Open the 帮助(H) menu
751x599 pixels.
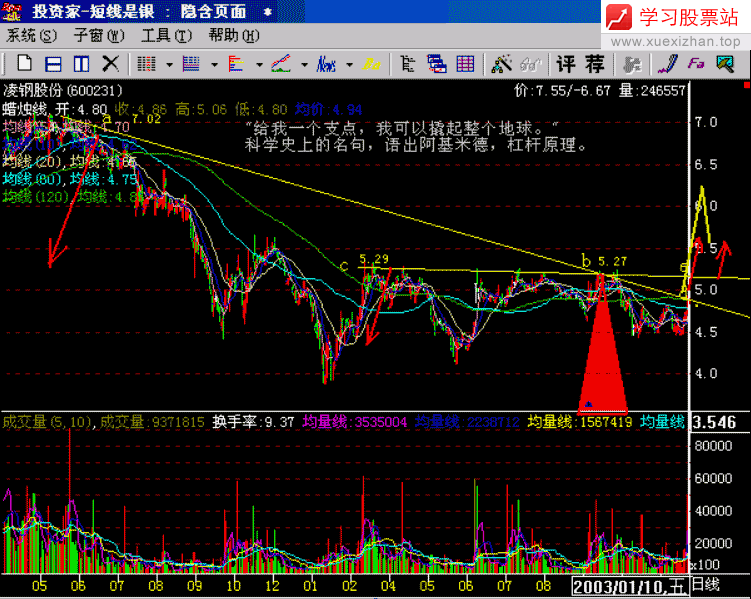[x=234, y=35]
